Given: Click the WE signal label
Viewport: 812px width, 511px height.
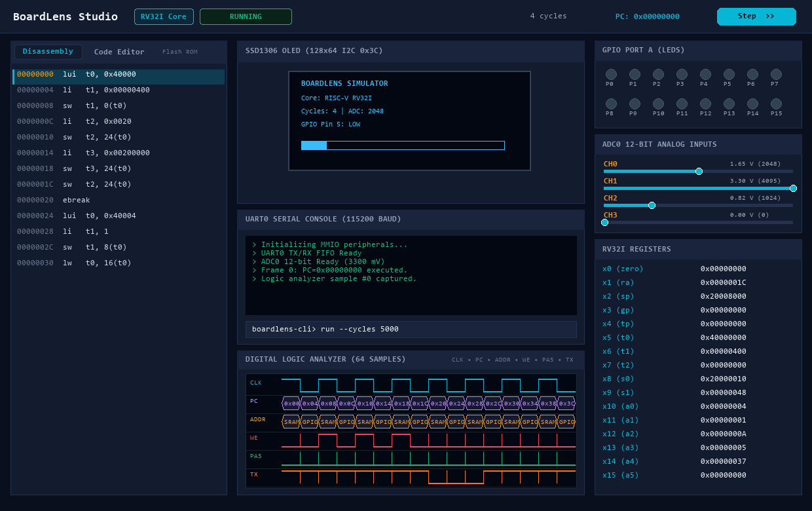Looking at the screenshot, I should click(253, 438).
